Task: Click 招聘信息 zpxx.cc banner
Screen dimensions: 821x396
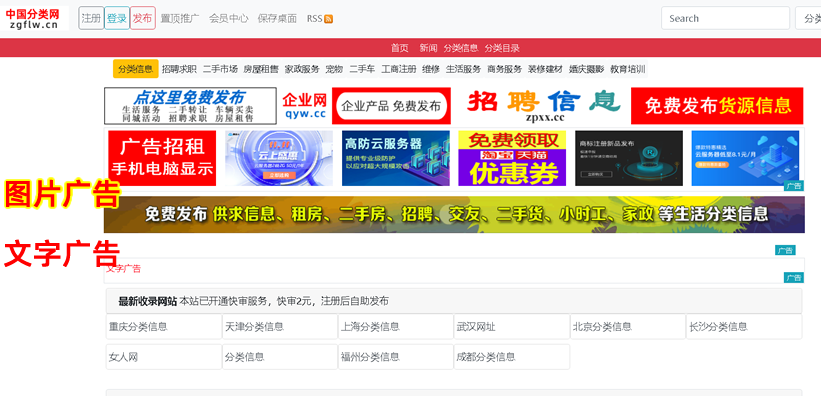Action: [x=541, y=106]
